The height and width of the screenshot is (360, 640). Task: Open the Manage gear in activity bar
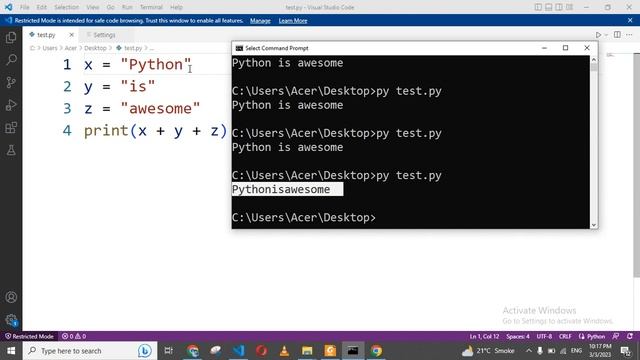11,320
